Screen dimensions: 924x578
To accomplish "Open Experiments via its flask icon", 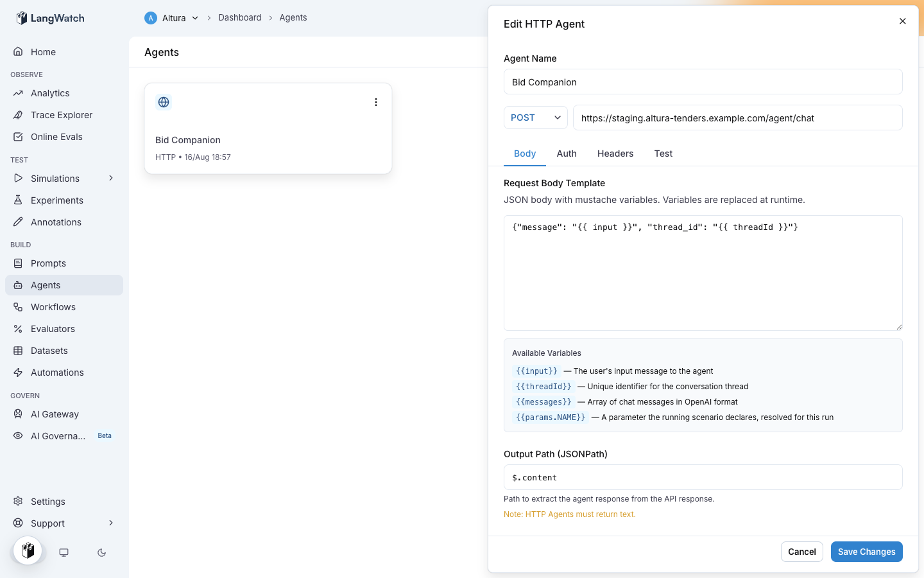I will pos(18,200).
